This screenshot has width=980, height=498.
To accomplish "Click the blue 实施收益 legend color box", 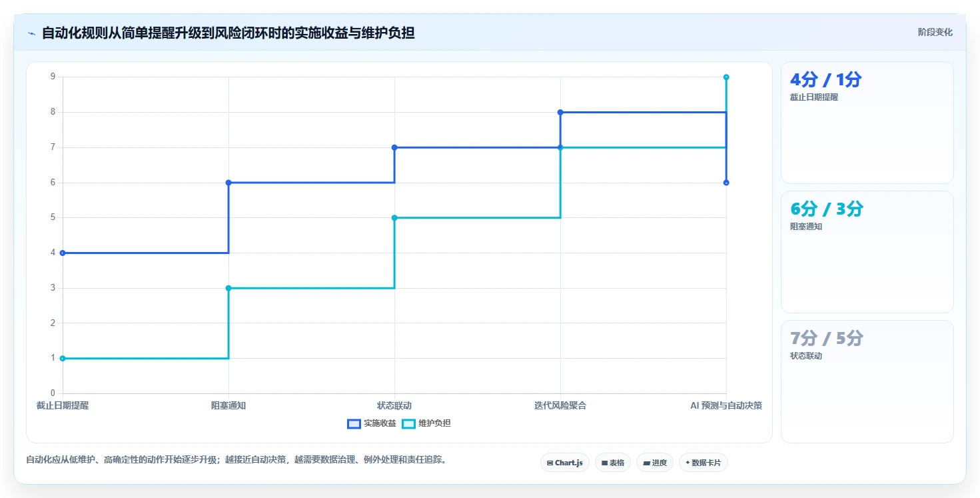I will (x=354, y=423).
